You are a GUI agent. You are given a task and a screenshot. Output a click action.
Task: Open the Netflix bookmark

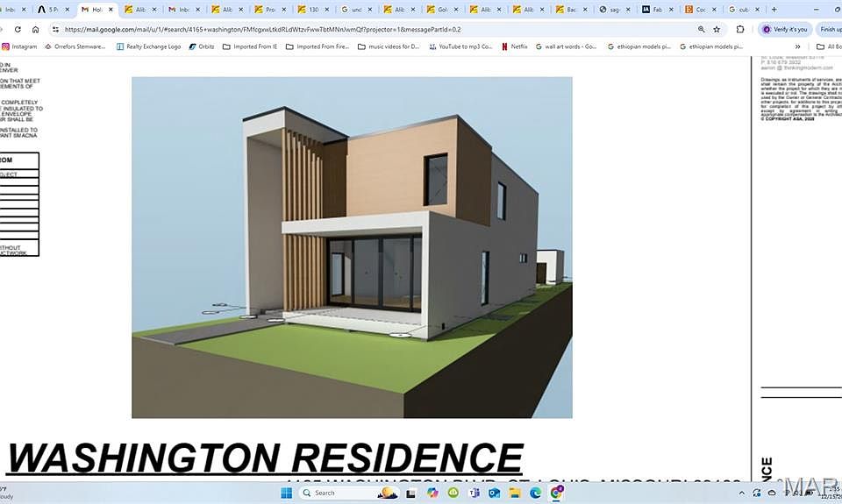[515, 46]
